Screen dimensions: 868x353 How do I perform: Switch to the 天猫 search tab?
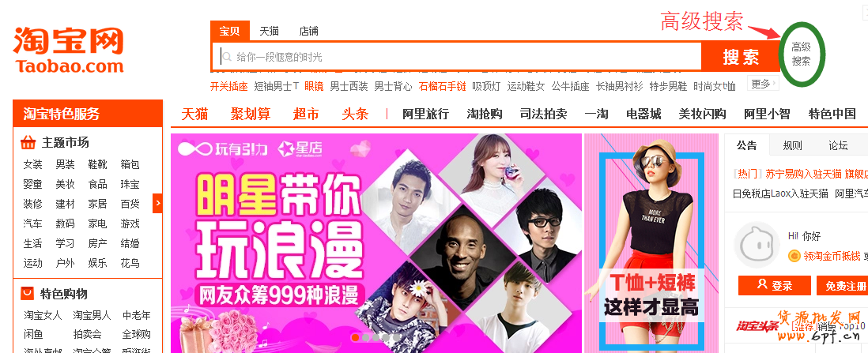pyautogui.click(x=269, y=31)
